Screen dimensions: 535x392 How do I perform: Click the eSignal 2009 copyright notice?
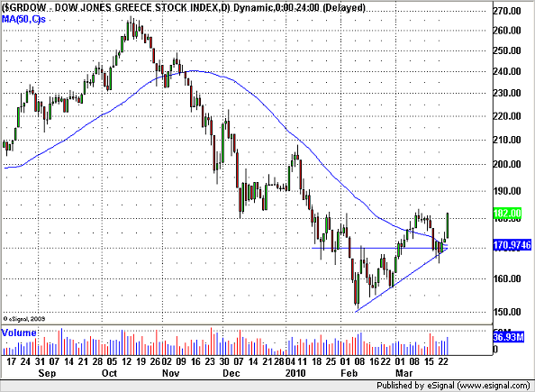pyautogui.click(x=24, y=319)
